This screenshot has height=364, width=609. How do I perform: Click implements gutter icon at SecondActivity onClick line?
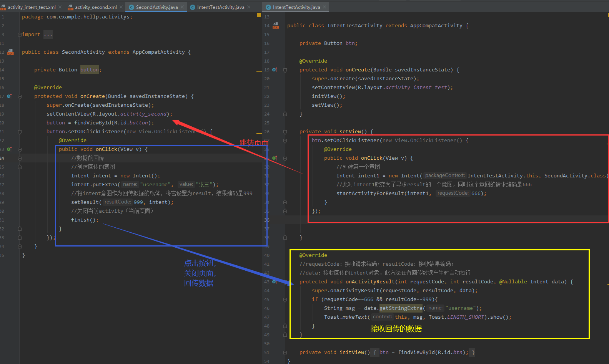coord(9,149)
